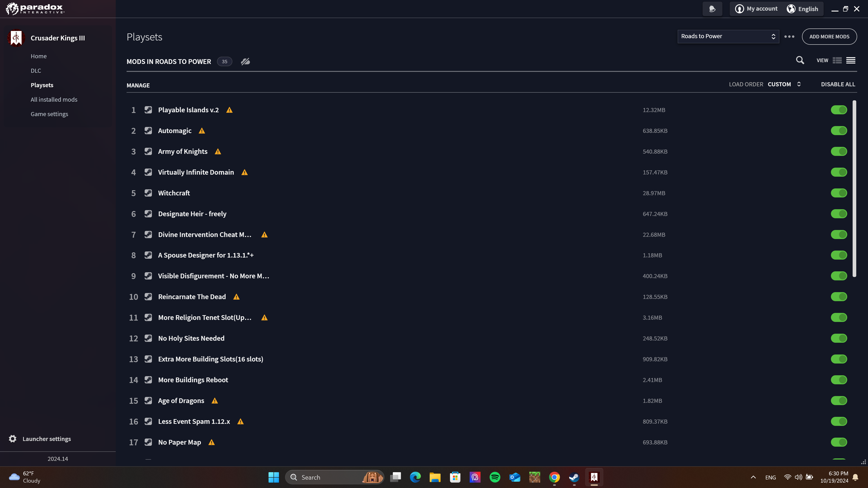This screenshot has height=488, width=868.
Task: Click the warning icon next to Automagic
Action: [x=202, y=131]
